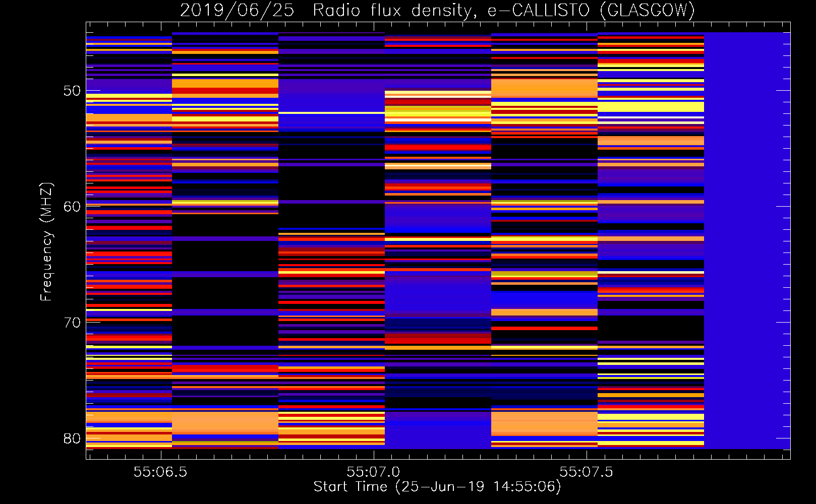
Task: Click the time tick label '55:07.0'
Action: click(373, 472)
